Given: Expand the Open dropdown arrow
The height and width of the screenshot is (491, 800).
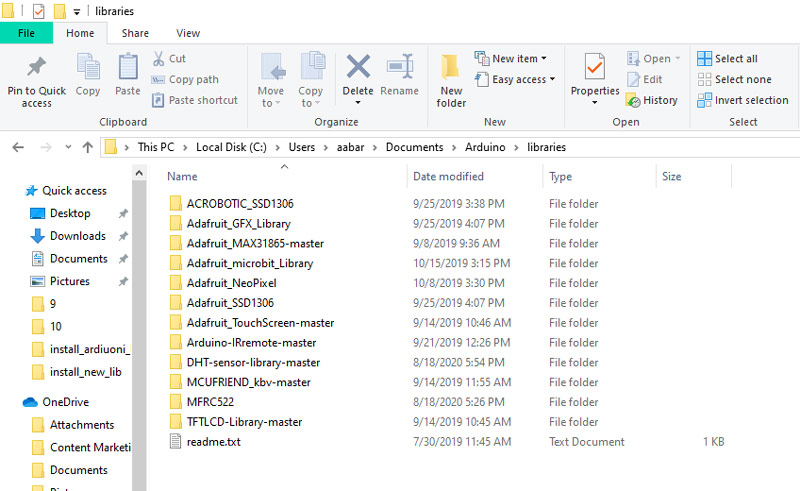Looking at the screenshot, I should (x=678, y=59).
